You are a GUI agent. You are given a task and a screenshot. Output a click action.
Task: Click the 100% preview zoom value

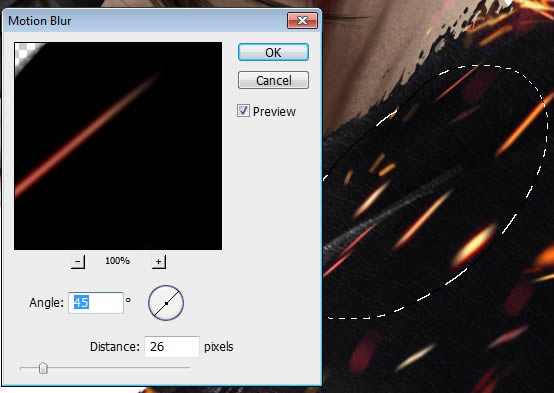tap(117, 261)
